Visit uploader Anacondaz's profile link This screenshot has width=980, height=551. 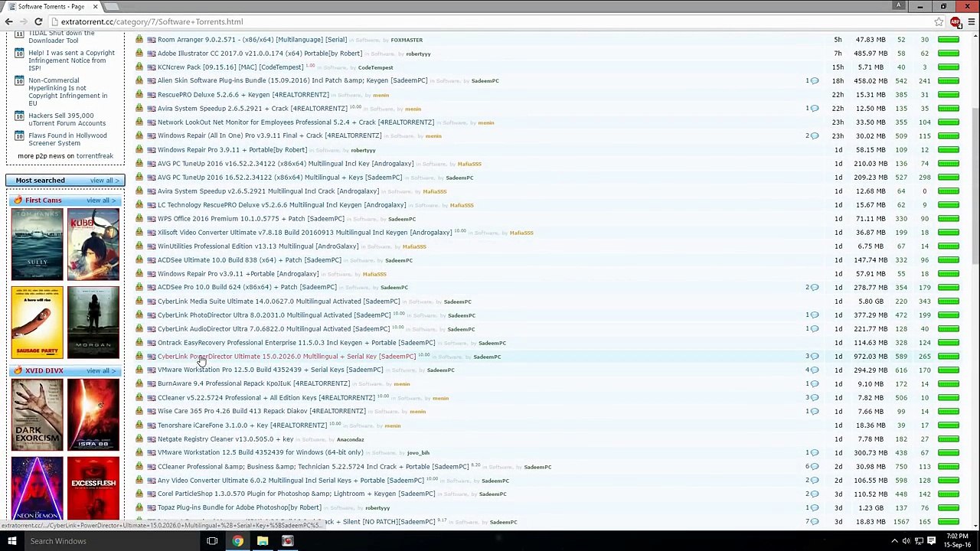coord(350,439)
